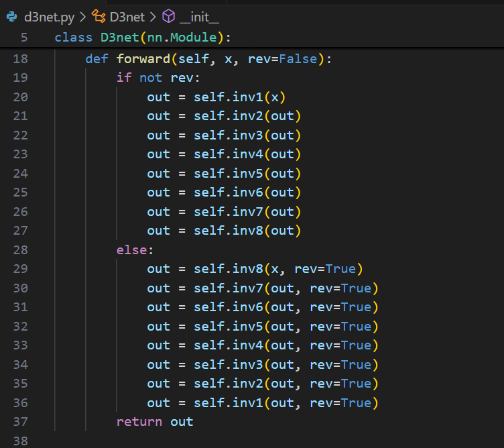Click 'self.inv7(out)' on line 26
This screenshot has height=448, width=504.
247,212
